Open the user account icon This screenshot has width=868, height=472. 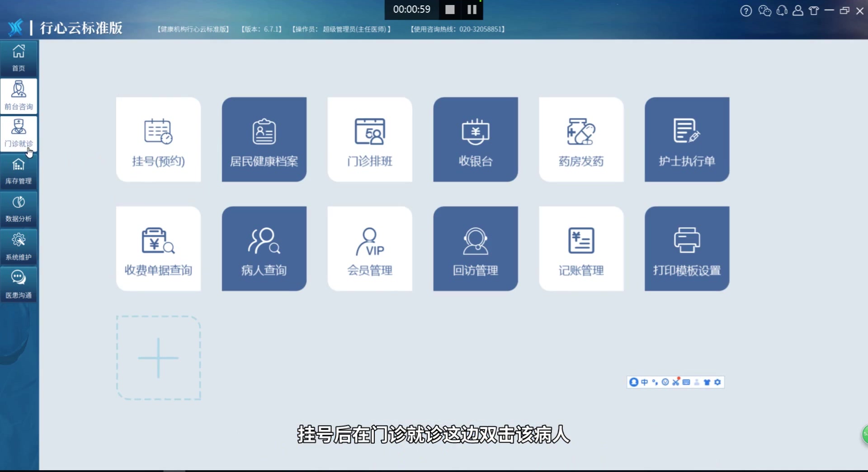[x=798, y=10]
